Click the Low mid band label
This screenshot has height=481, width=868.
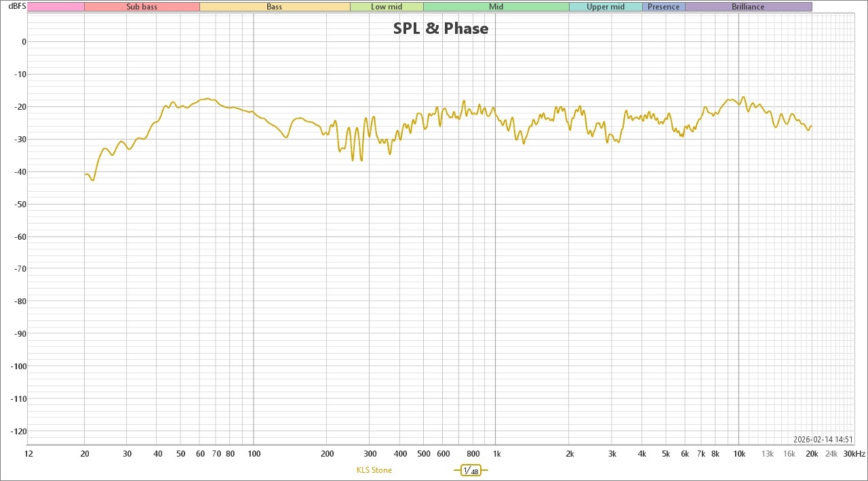(387, 7)
